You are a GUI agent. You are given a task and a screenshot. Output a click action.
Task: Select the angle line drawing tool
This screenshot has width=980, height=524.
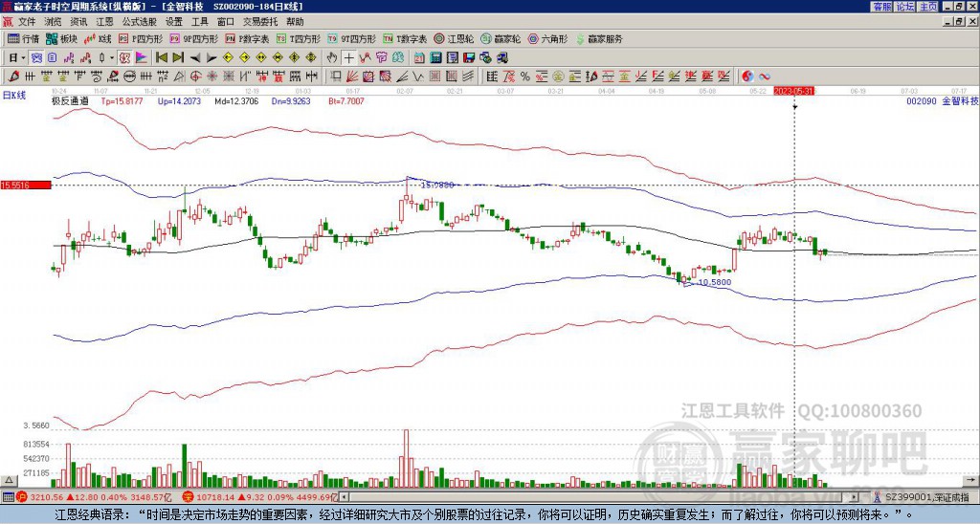[x=402, y=76]
